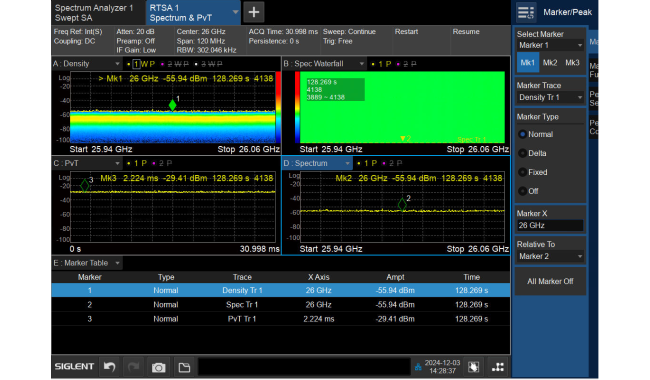
Task: Select the Normal marker type
Action: [x=535, y=134]
